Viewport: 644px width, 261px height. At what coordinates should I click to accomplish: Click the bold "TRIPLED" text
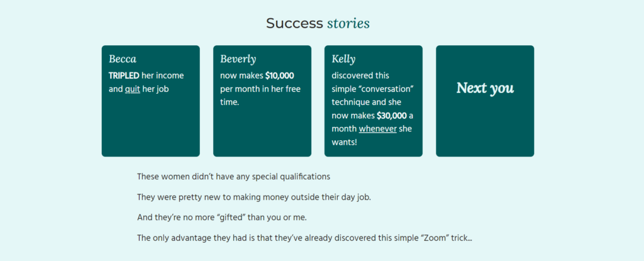coord(124,75)
